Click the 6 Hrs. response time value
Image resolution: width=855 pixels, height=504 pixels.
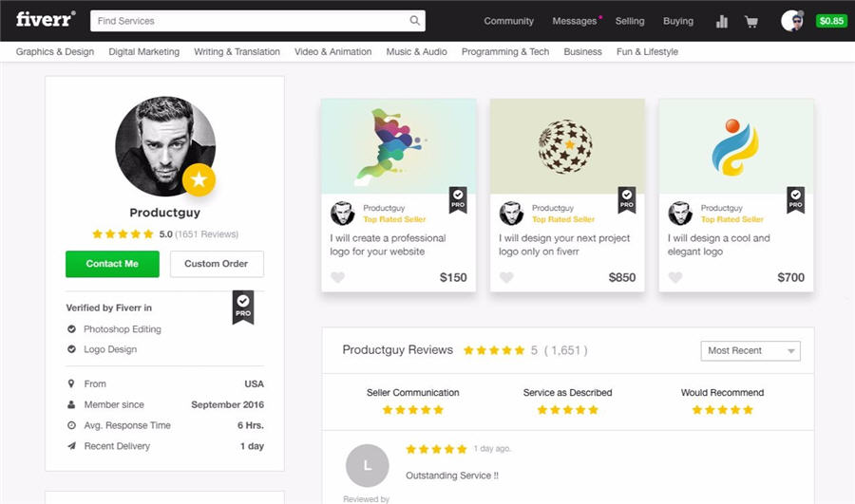pyautogui.click(x=251, y=425)
